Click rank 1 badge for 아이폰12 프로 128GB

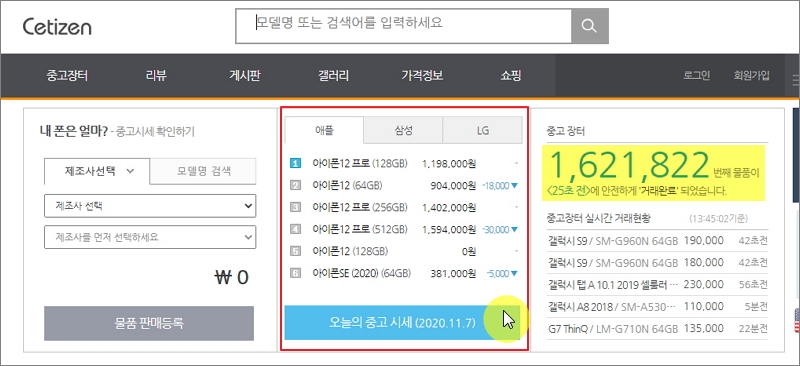pos(295,163)
